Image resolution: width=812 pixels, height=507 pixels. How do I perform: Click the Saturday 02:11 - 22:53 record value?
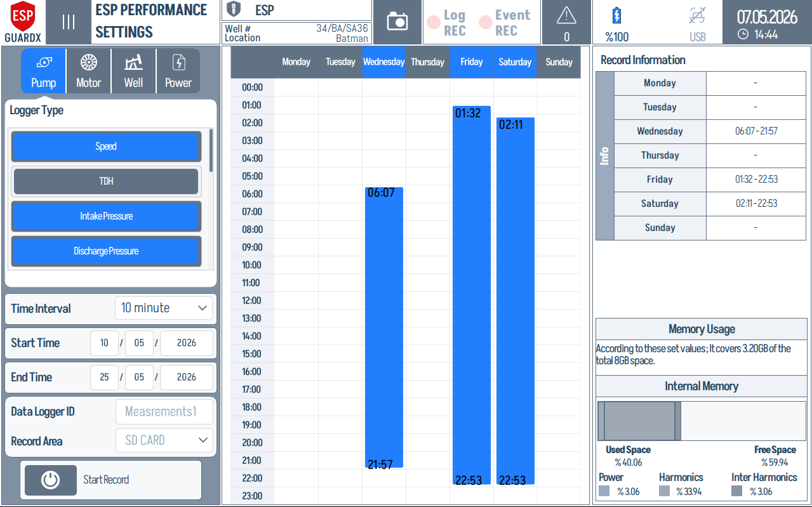[756, 204]
